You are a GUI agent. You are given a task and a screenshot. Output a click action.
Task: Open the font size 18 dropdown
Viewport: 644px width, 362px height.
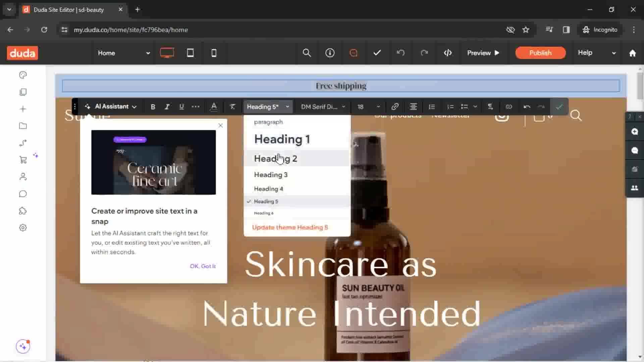(368, 107)
